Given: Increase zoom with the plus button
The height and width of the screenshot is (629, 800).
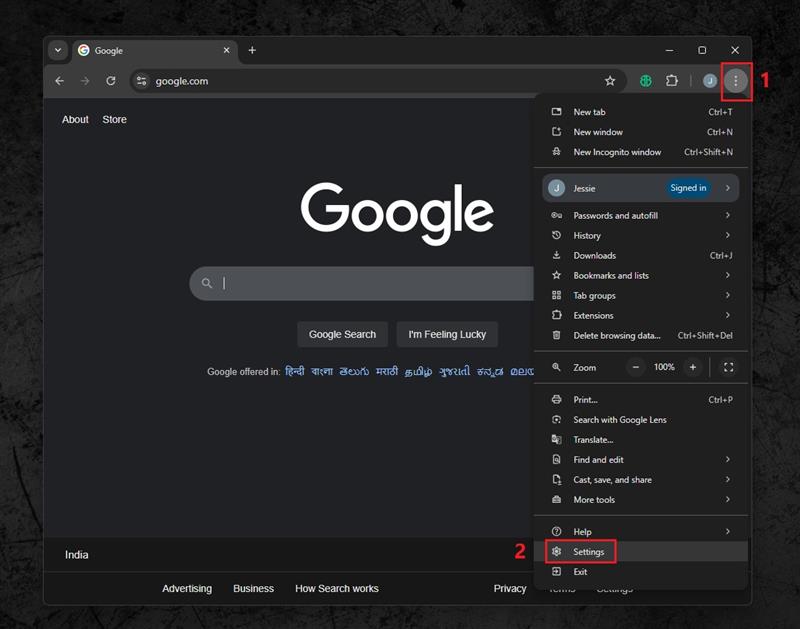Looking at the screenshot, I should point(692,367).
